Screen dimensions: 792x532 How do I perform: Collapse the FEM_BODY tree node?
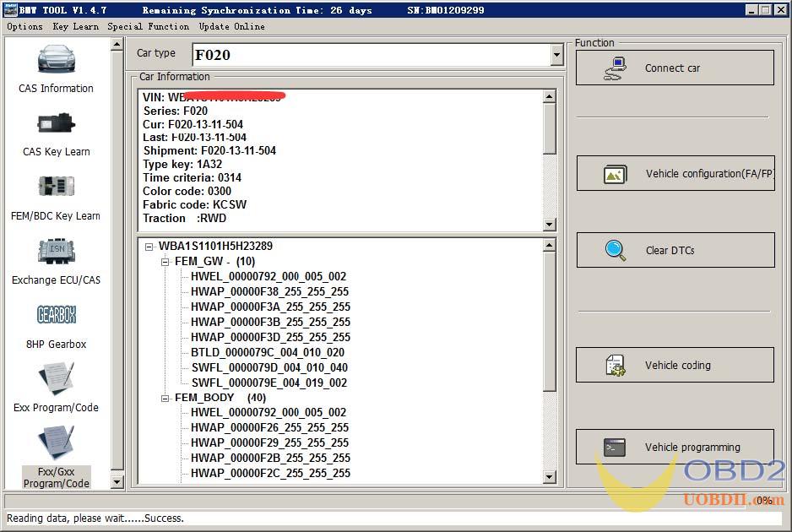pos(165,398)
